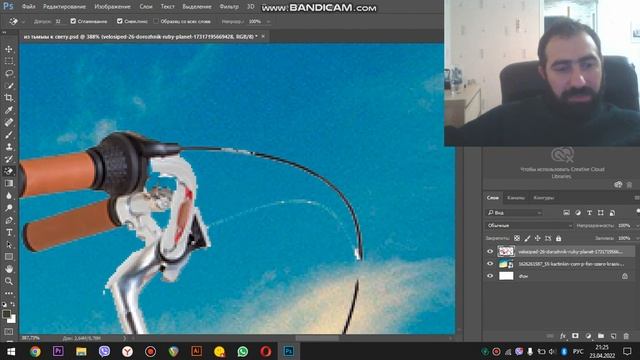Toggle lock all for layer

coord(558,238)
